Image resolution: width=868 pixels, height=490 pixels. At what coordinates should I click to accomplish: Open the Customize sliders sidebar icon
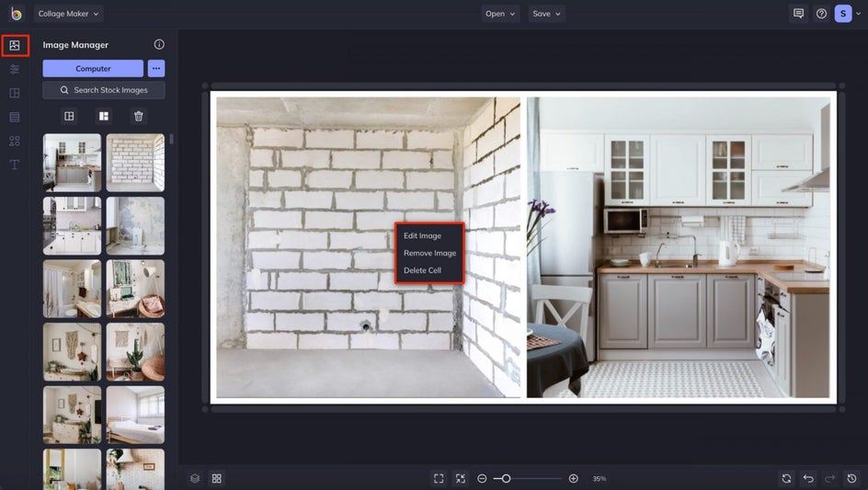(x=15, y=69)
